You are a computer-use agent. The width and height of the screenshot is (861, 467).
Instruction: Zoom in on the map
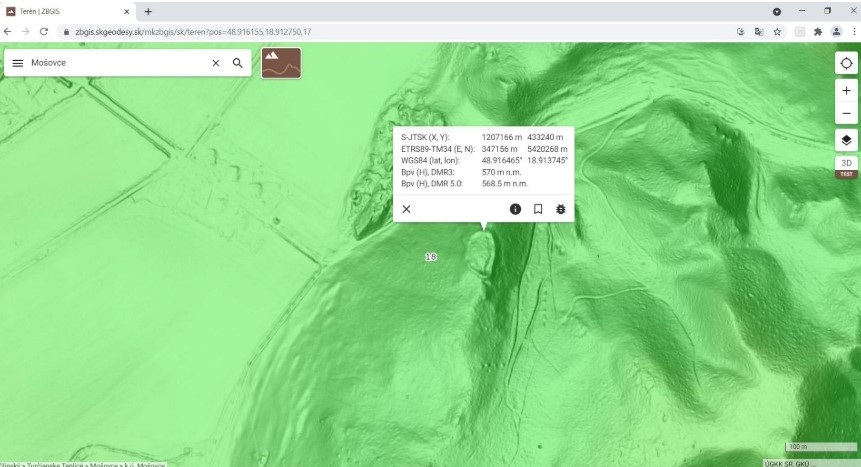click(x=846, y=91)
